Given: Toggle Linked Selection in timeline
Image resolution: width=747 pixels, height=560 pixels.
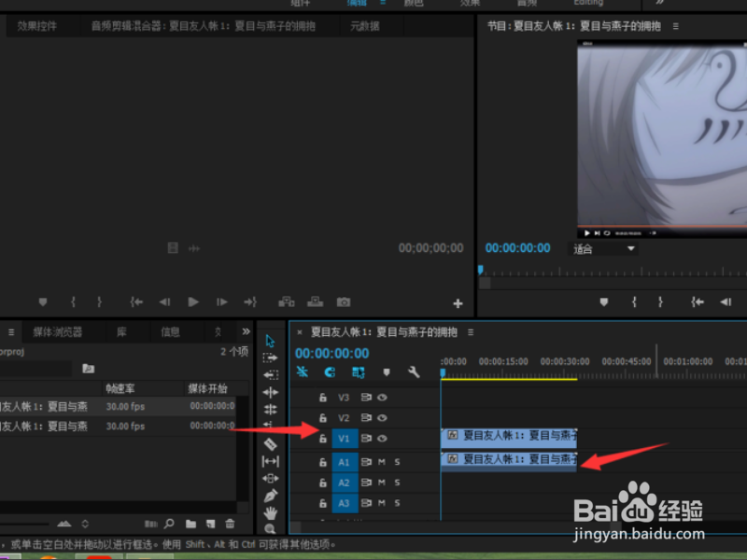Looking at the screenshot, I should tap(359, 372).
